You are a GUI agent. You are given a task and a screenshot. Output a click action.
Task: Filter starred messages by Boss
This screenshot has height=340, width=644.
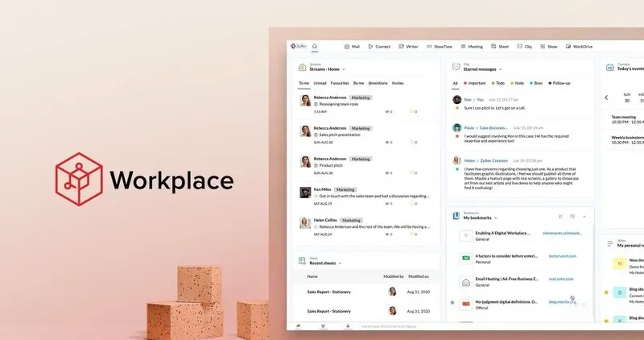pos(536,83)
